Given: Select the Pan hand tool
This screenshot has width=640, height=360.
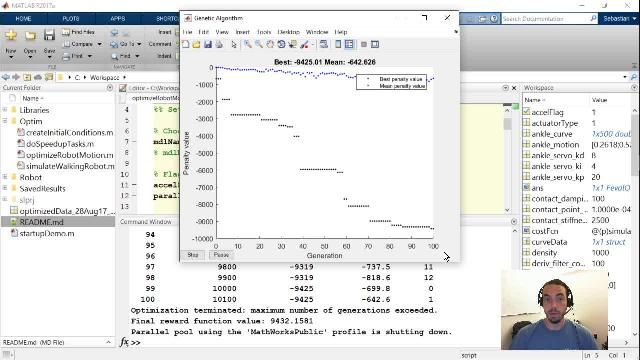Looking at the screenshot, I should point(270,44).
